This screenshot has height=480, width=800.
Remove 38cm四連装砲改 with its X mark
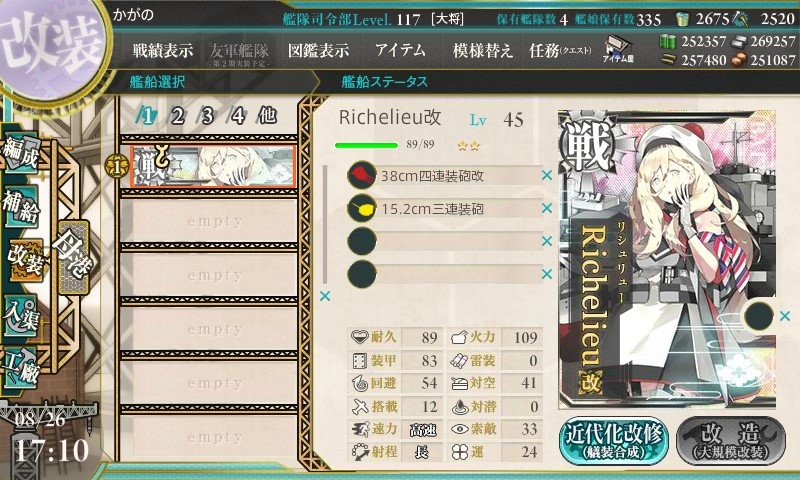pos(547,175)
